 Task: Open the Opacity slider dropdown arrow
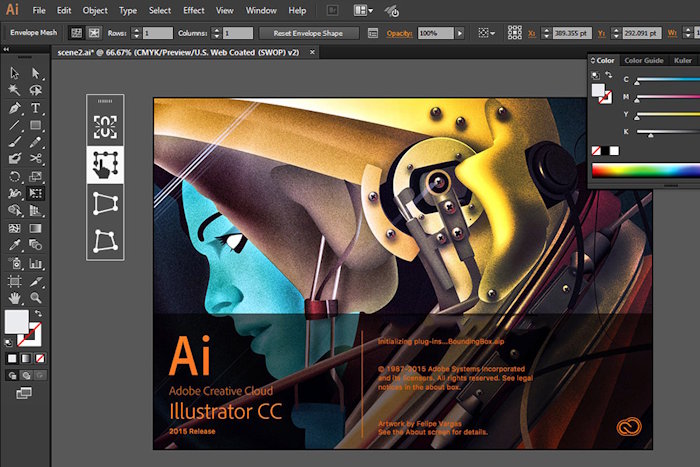coord(460,33)
